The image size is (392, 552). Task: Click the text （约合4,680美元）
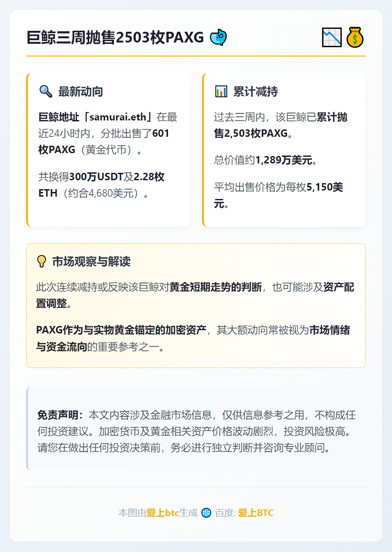100,193
